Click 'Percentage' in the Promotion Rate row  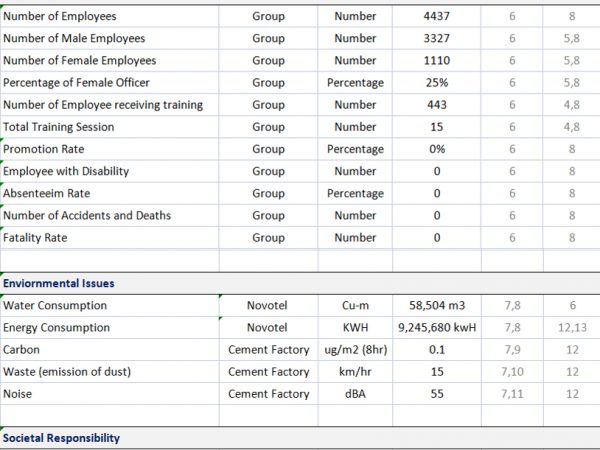[x=355, y=149]
